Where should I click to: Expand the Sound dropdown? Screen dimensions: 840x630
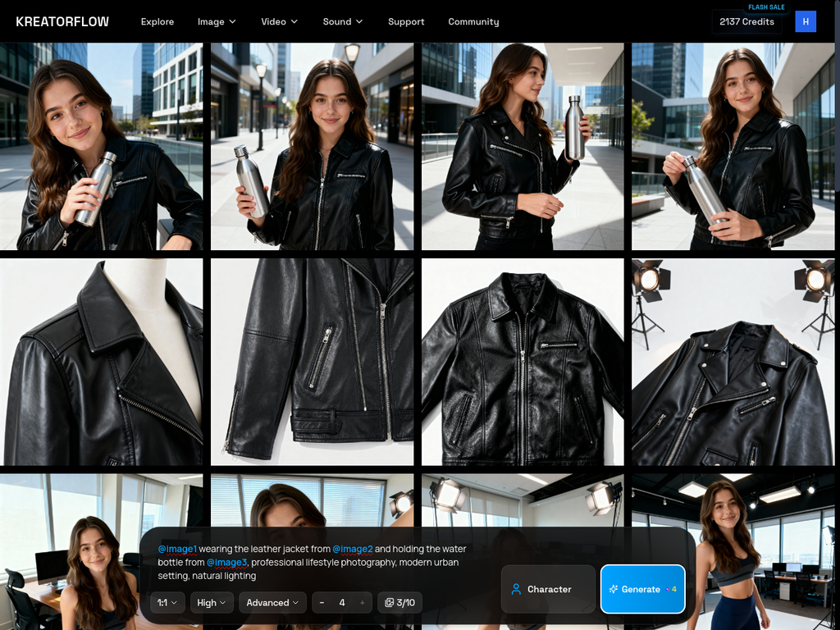[342, 22]
